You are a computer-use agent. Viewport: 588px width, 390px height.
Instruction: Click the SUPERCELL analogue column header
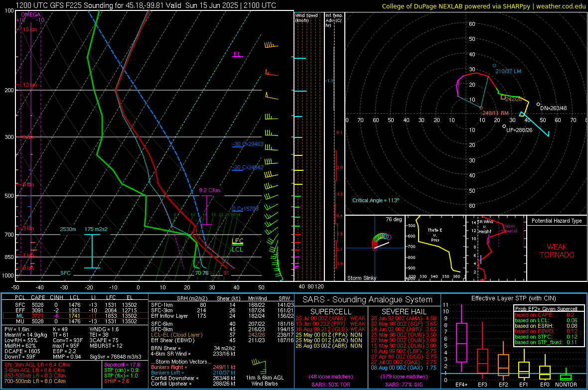[x=331, y=312]
